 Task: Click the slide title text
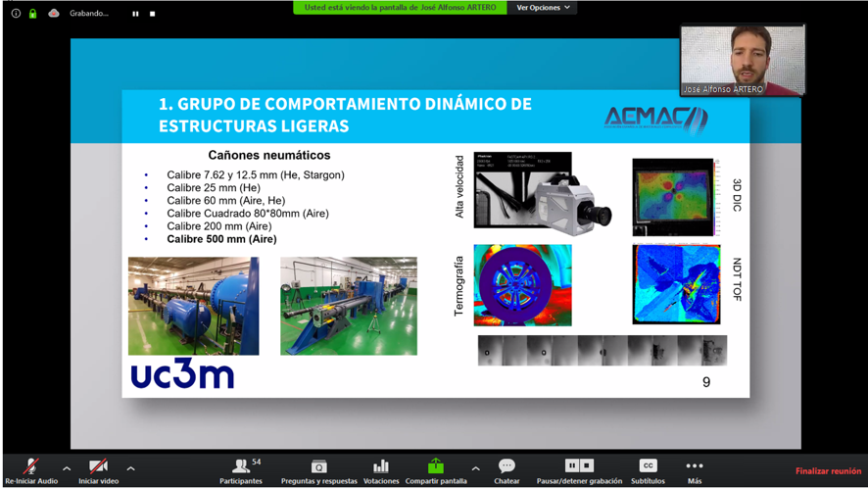click(345, 115)
